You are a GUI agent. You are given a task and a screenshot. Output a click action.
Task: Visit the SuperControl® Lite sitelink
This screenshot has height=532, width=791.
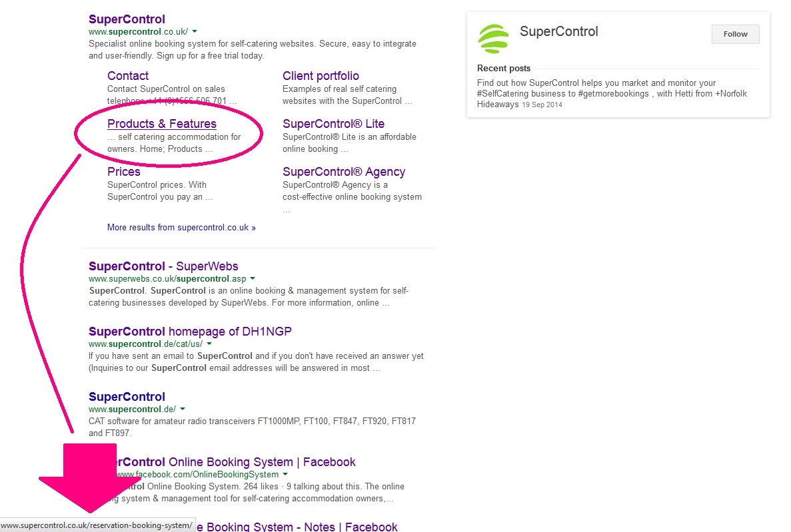tap(333, 124)
